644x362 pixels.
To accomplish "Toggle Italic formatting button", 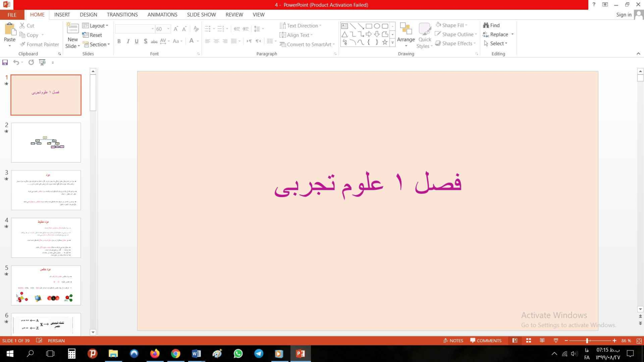I will tap(128, 41).
